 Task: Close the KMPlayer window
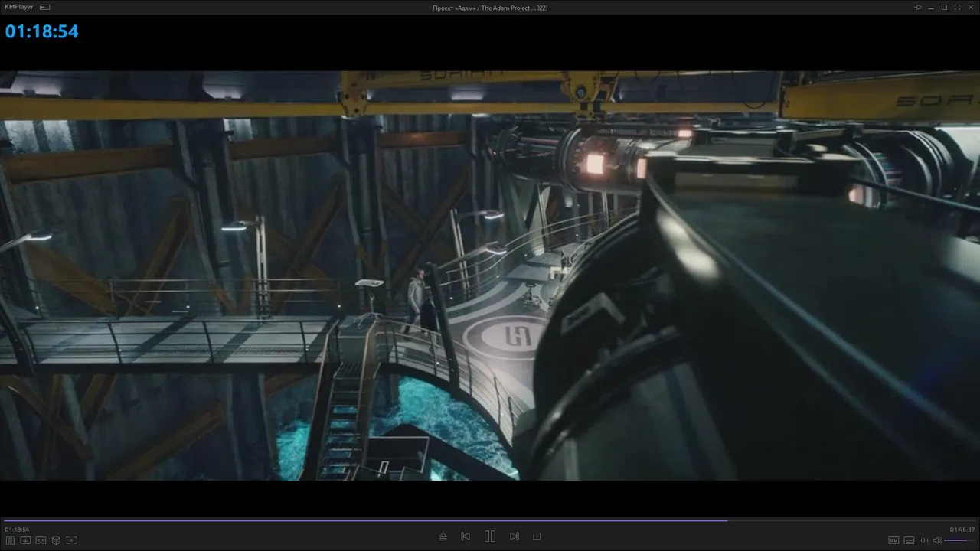971,7
